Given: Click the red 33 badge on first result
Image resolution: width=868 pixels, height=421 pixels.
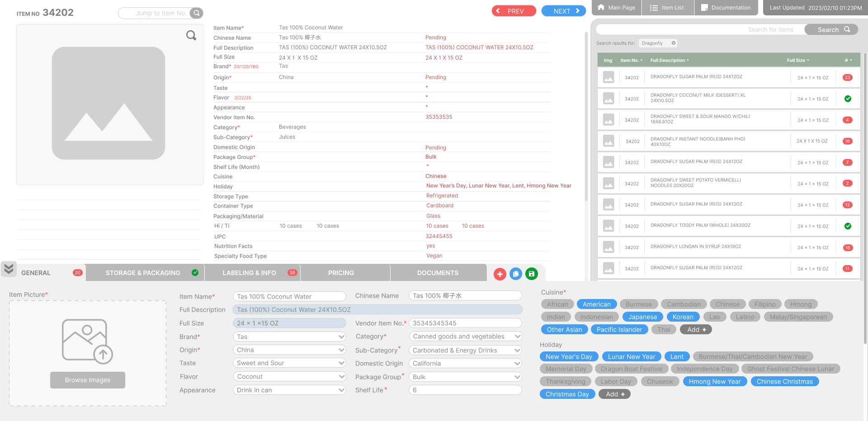Looking at the screenshot, I should [x=847, y=78].
